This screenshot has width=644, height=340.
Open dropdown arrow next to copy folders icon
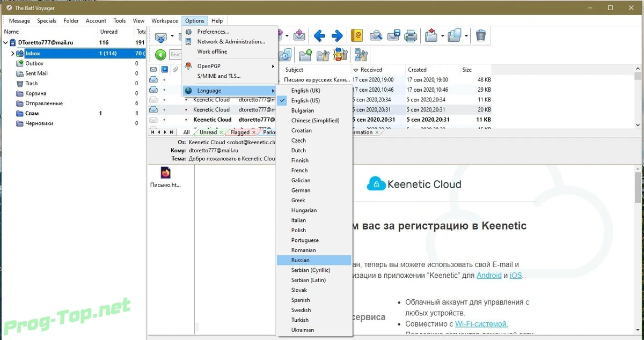tap(466, 36)
